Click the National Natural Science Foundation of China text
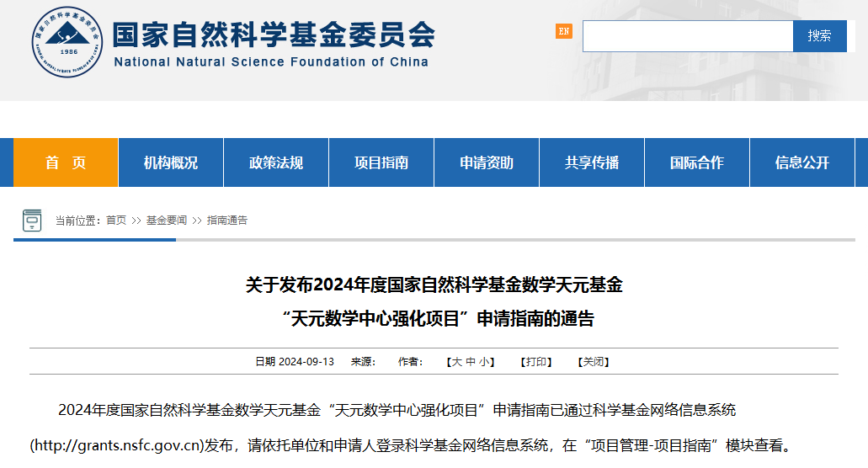Screen dimensions: 868x468 pyautogui.click(x=271, y=62)
